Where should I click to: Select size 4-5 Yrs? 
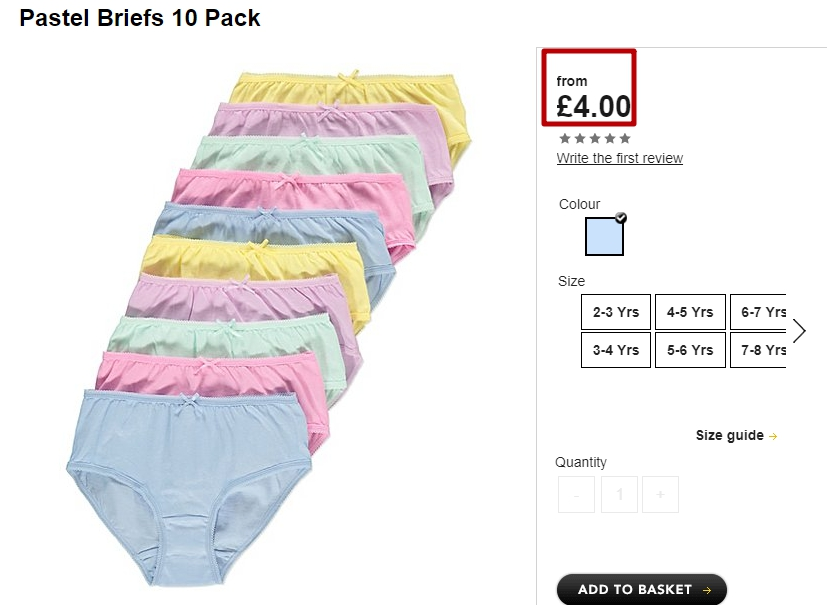690,312
